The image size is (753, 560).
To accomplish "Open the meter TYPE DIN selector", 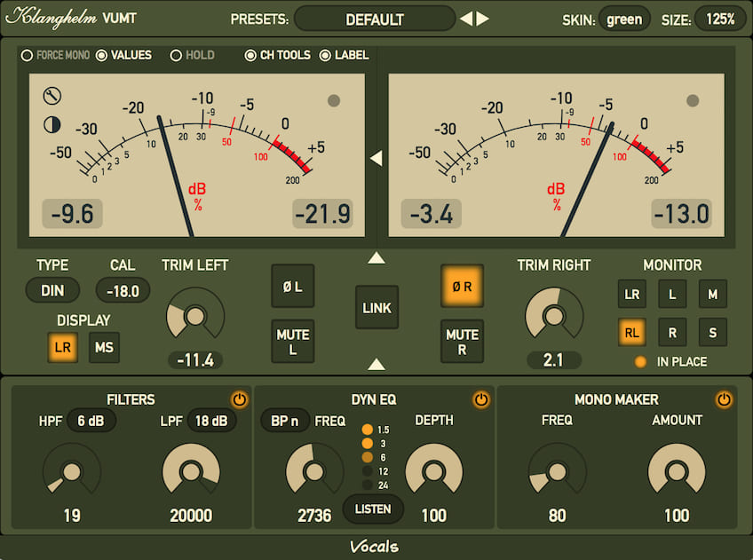I will tap(52, 290).
